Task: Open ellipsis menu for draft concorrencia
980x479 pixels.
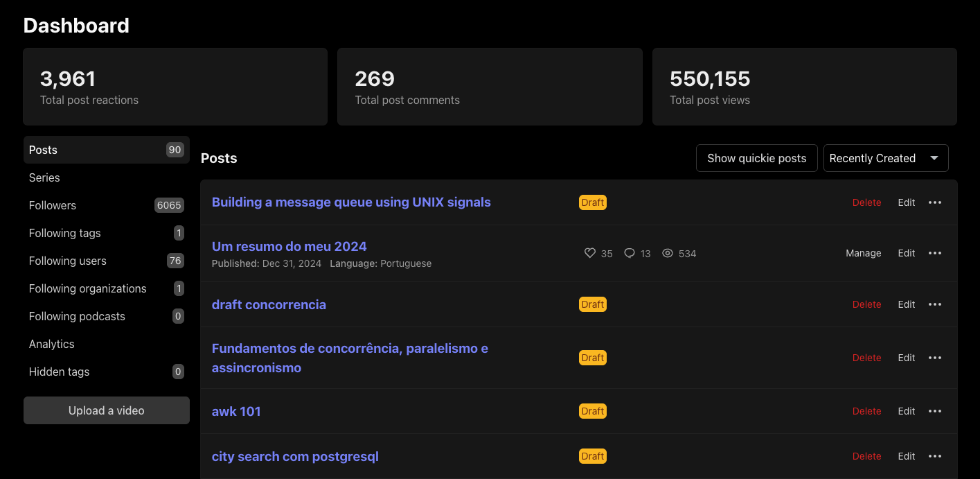Action: pos(934,304)
